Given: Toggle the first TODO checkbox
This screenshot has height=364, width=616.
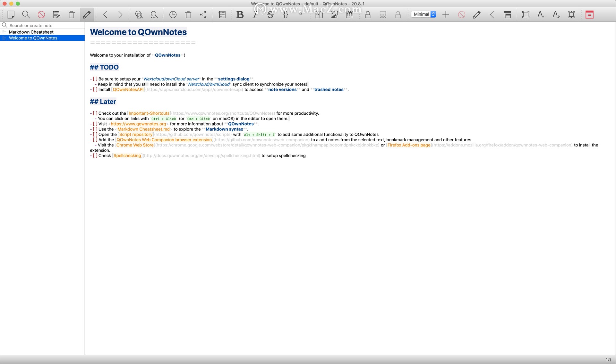Looking at the screenshot, I should [x=95, y=79].
